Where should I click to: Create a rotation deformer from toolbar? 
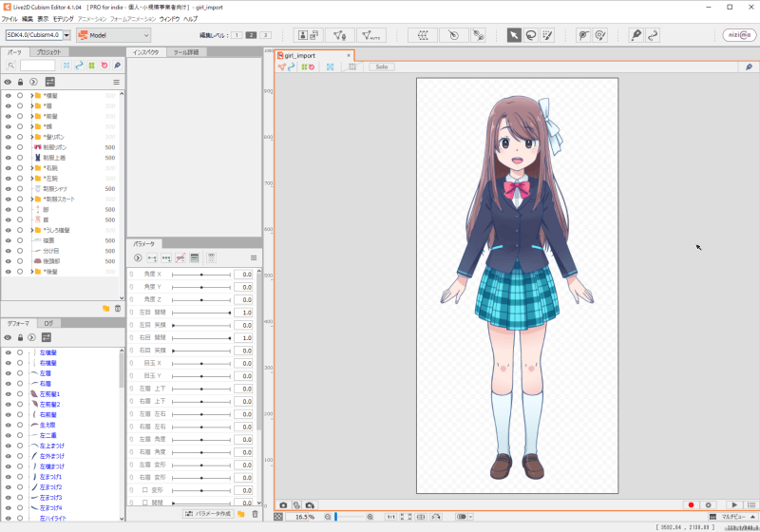[x=454, y=35]
